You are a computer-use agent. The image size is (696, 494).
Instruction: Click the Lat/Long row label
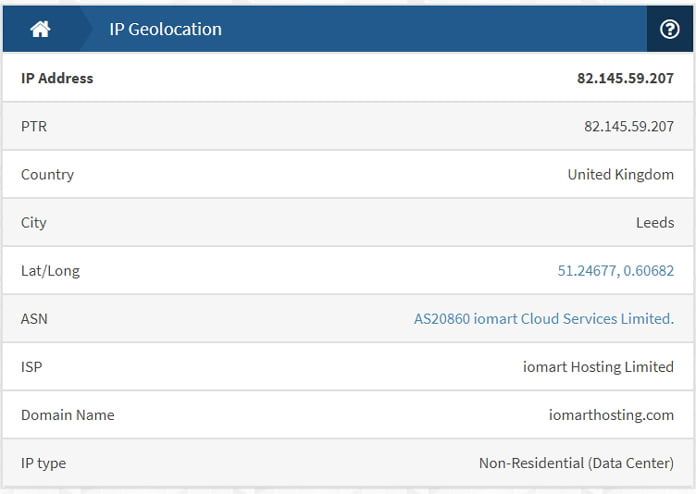point(50,270)
